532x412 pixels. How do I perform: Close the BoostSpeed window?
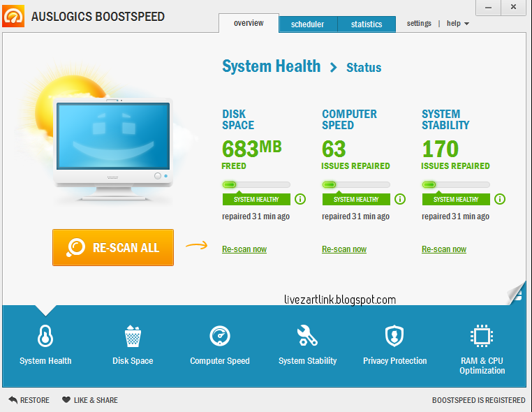(x=513, y=8)
